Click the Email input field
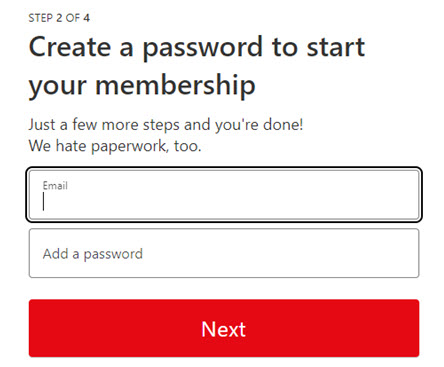444x367 pixels. [224, 195]
